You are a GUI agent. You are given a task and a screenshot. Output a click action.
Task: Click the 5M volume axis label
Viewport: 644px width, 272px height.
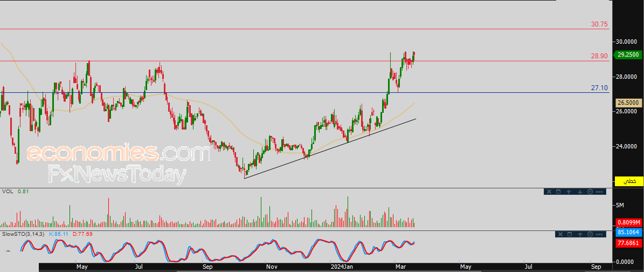tap(619, 205)
